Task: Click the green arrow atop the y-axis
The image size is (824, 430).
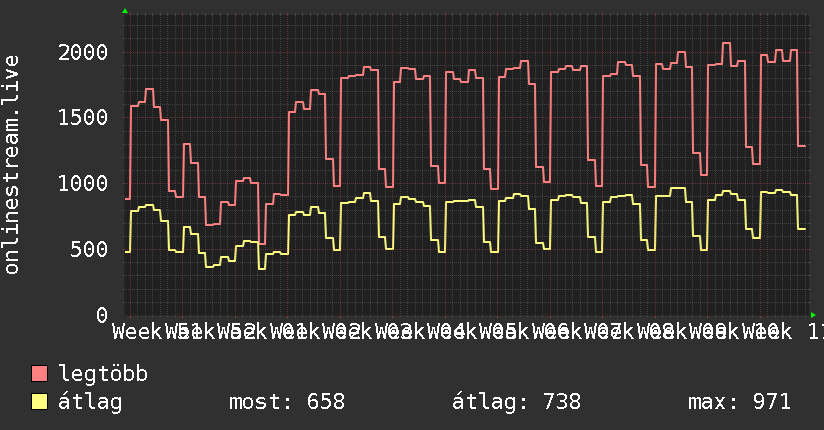Action: coord(125,11)
